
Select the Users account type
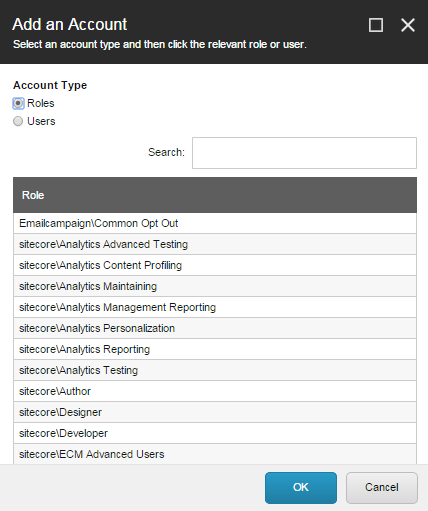point(18,121)
